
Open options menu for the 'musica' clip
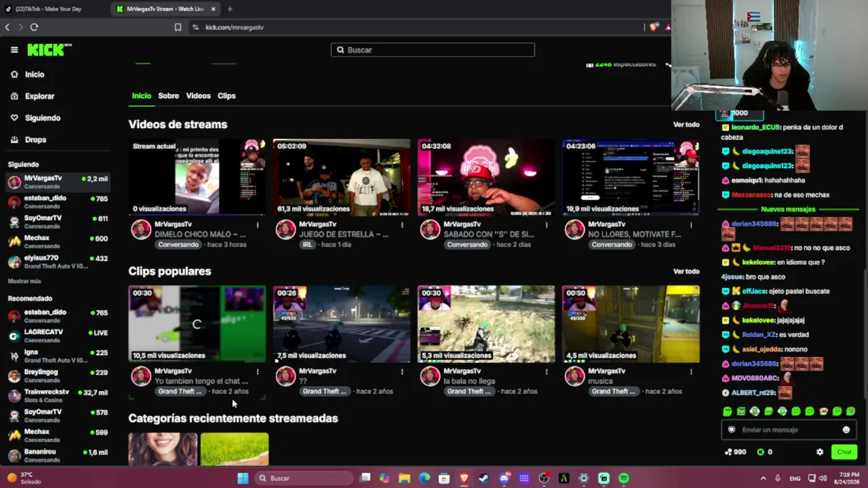(691, 371)
